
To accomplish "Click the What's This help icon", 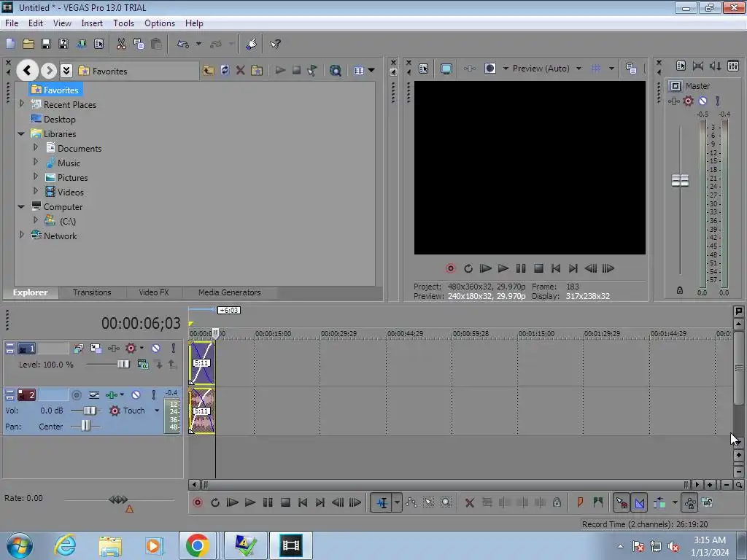I will pyautogui.click(x=275, y=44).
